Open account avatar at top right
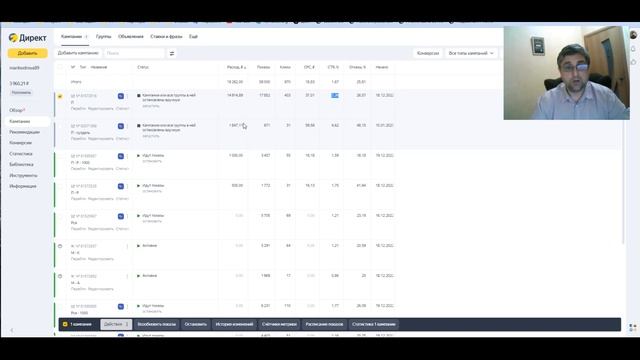Screen dimensions: 640x360 633,35
